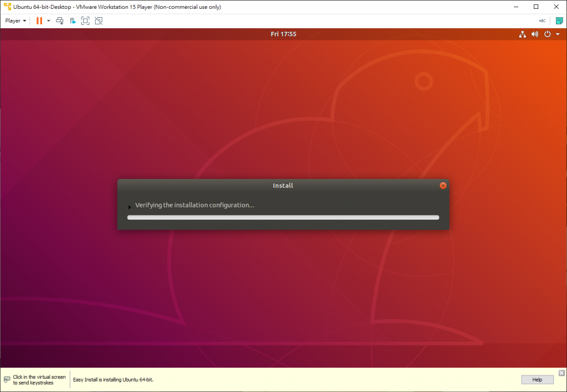This screenshot has width=567, height=392.
Task: Pause the virtual machine
Action: [x=39, y=21]
